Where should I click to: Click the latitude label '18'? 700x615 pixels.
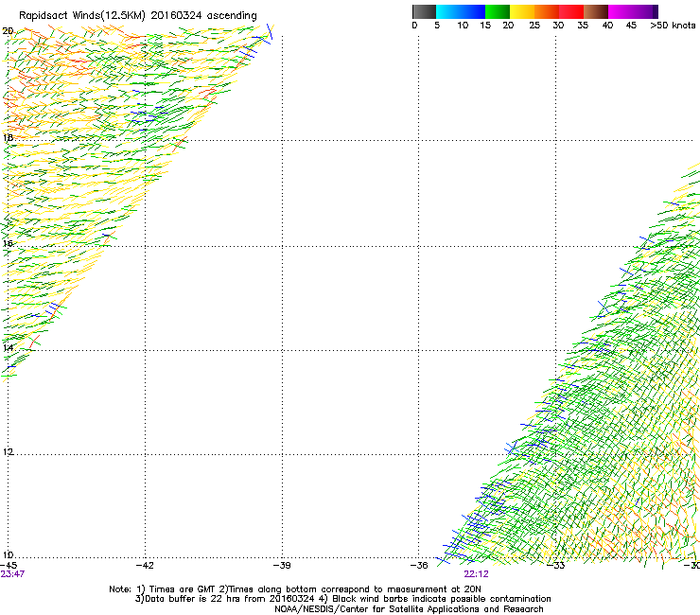pyautogui.click(x=8, y=137)
